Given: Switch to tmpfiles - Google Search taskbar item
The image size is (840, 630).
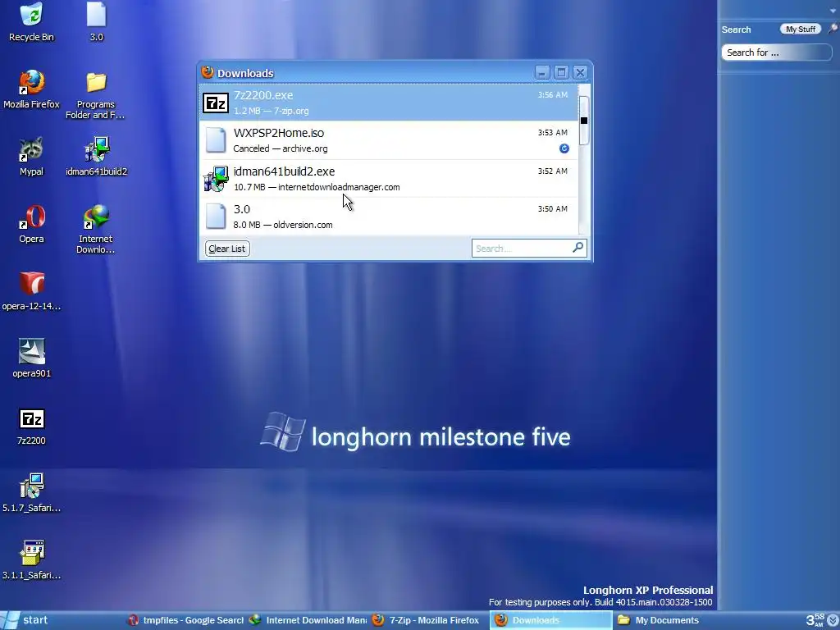Looking at the screenshot, I should [x=186, y=620].
